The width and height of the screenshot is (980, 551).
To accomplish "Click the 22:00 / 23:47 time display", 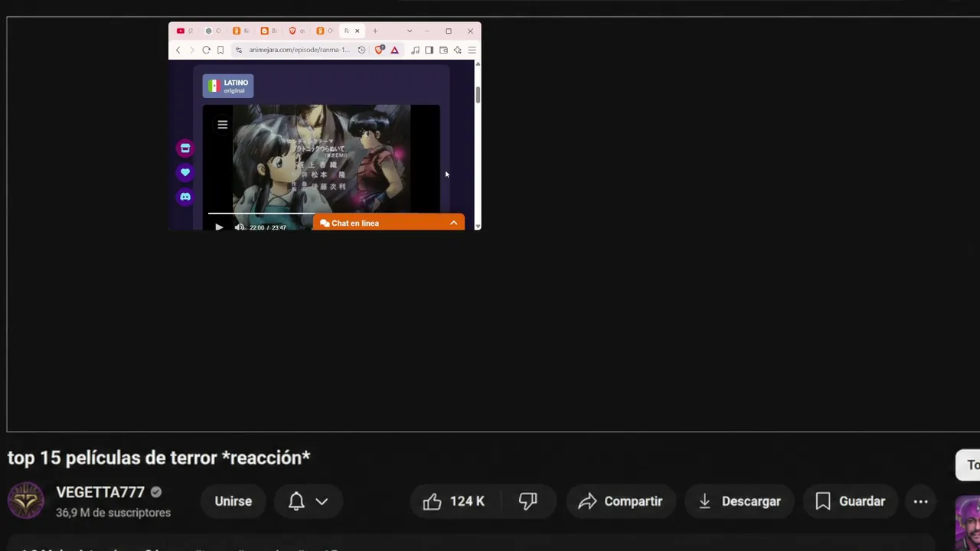I will pyautogui.click(x=268, y=227).
